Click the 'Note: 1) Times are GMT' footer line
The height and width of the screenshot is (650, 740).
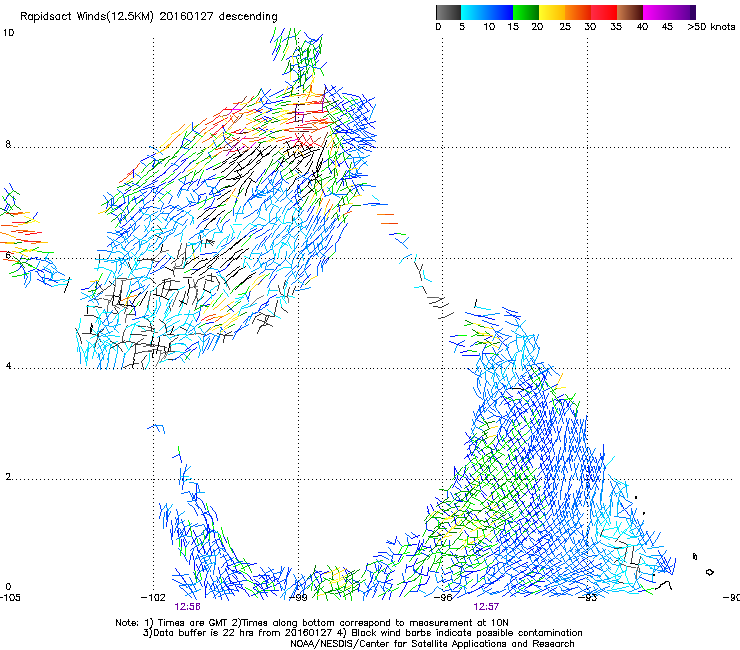point(311,623)
